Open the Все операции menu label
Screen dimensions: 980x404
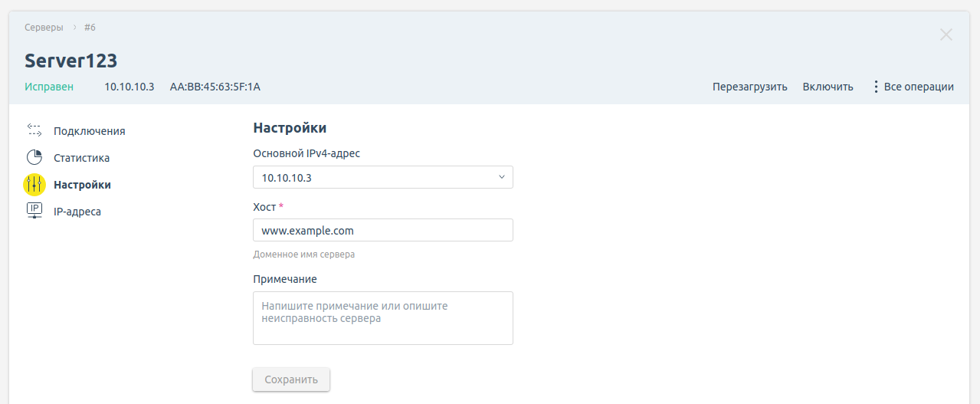[x=919, y=87]
